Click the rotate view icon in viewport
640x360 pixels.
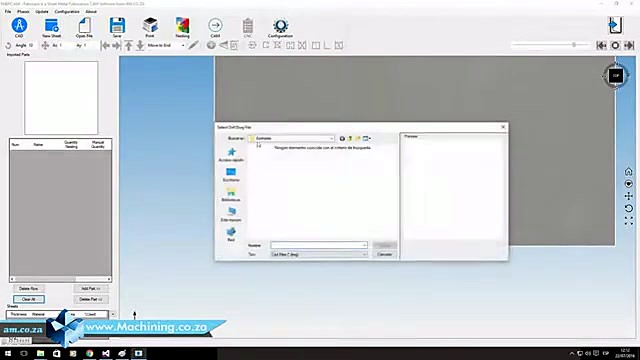click(x=629, y=209)
